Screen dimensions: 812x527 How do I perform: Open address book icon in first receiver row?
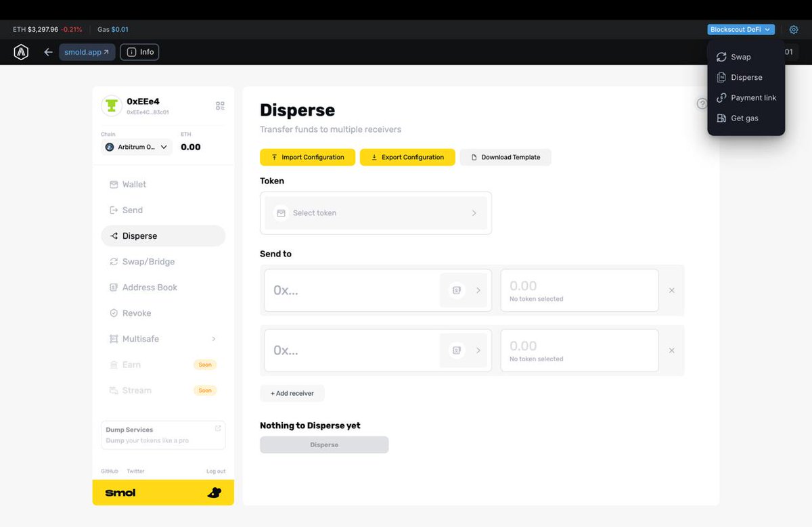[x=457, y=290]
